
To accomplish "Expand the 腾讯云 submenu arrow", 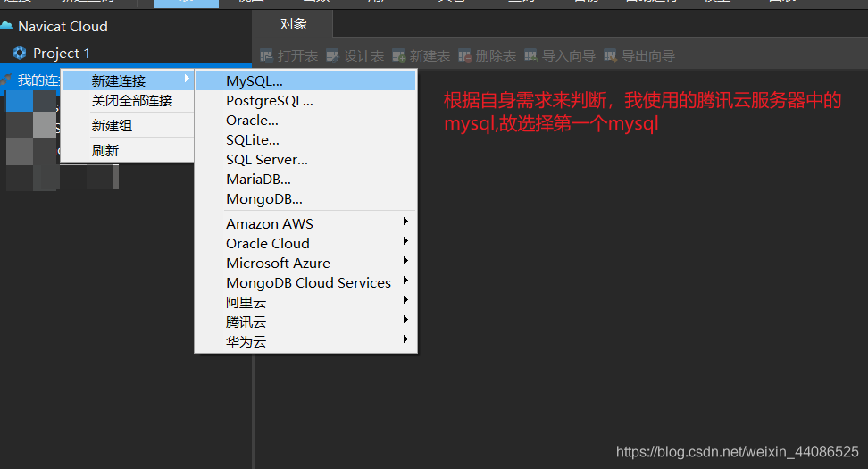I will 405,320.
